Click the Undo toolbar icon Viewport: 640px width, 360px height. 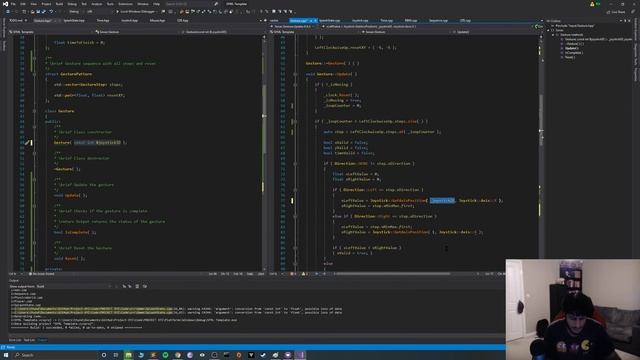coord(51,11)
